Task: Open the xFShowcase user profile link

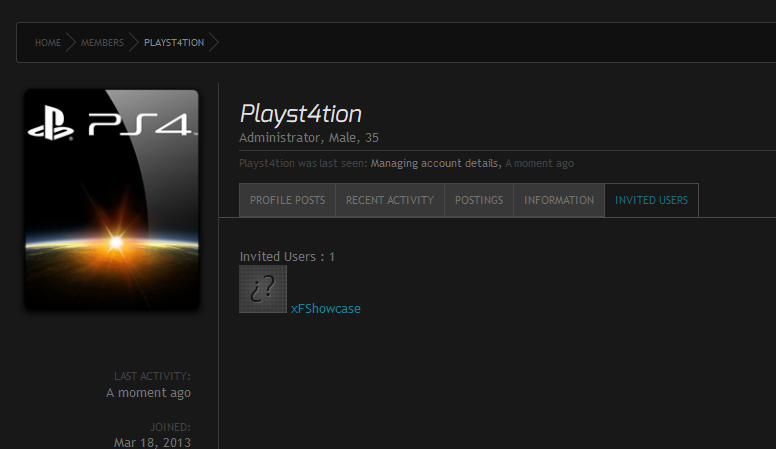Action: [x=326, y=308]
